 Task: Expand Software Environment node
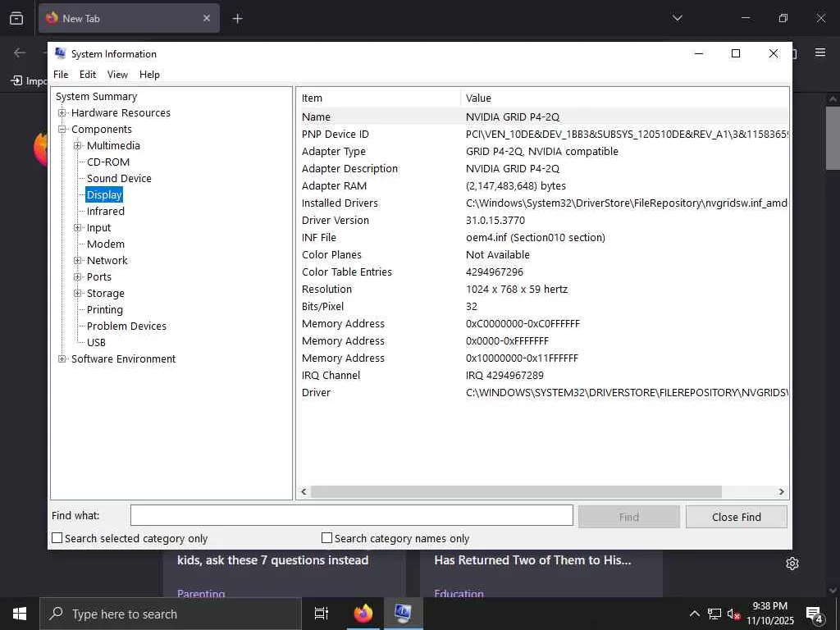tap(62, 359)
